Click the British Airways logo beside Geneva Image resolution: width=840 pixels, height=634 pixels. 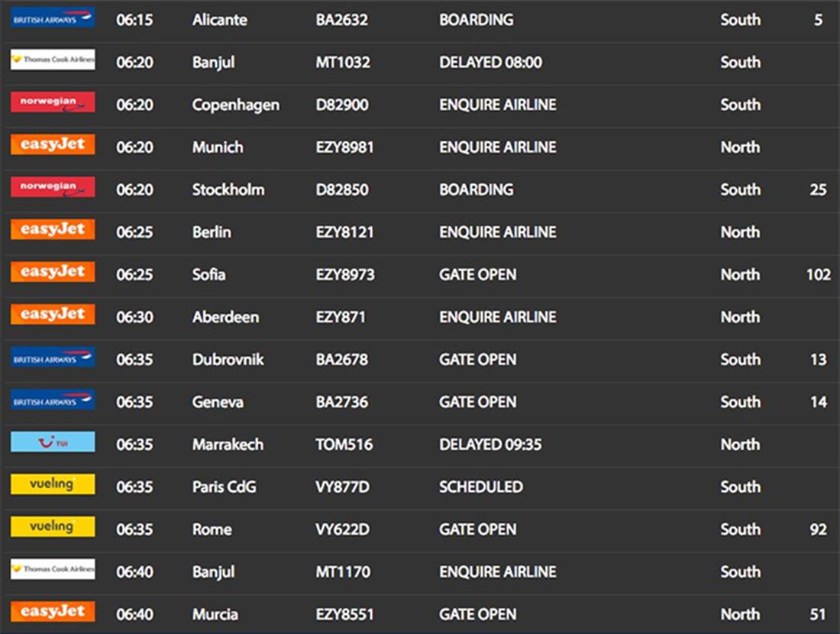coord(53,400)
